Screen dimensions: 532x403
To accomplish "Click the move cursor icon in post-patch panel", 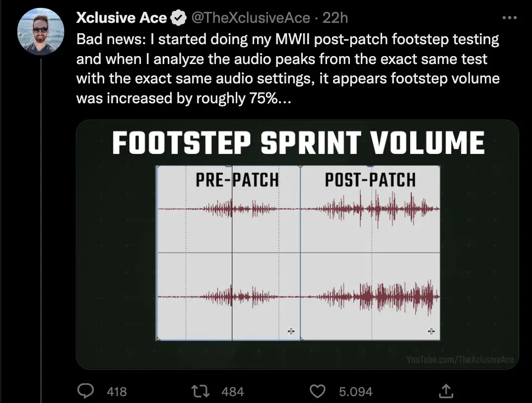I will (431, 331).
